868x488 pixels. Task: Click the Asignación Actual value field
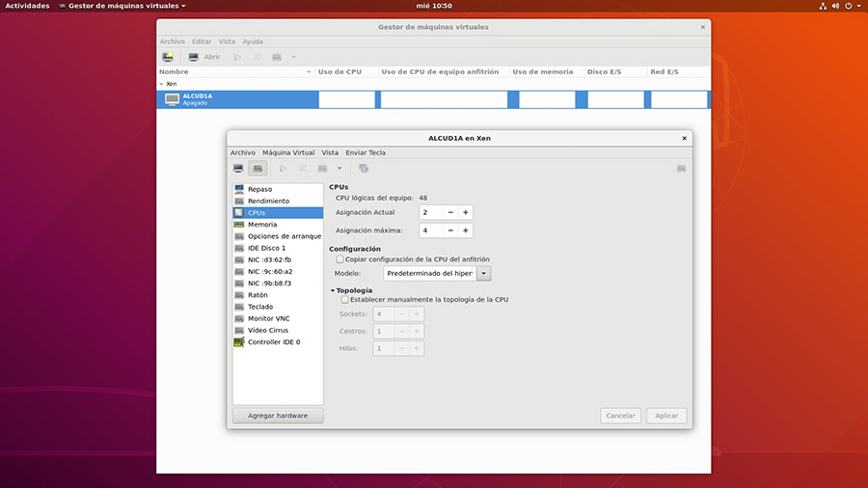431,212
